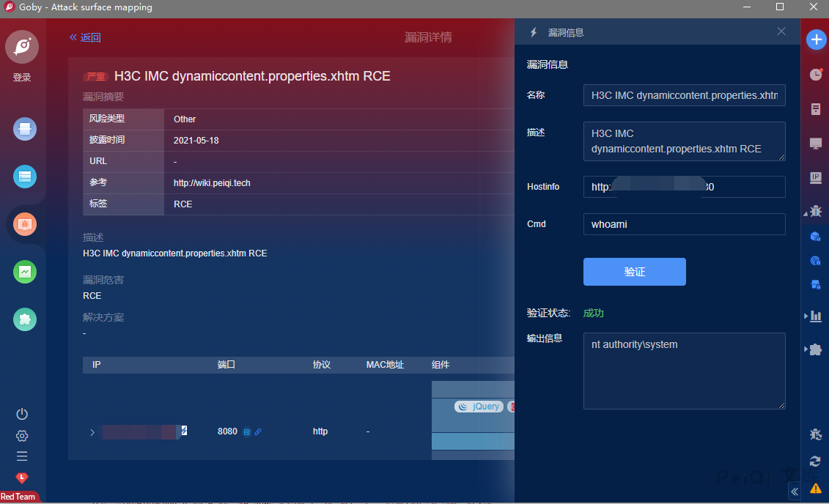Open the IP icon in right sidebar
Screen dimensions: 829x504
[815, 177]
